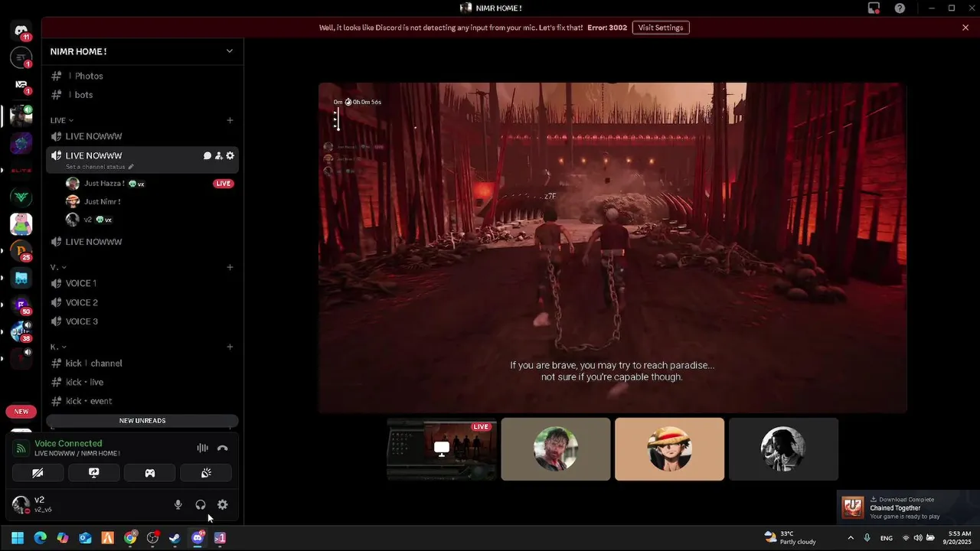Collapse the V. category
The image size is (980, 551).
pyautogui.click(x=58, y=267)
